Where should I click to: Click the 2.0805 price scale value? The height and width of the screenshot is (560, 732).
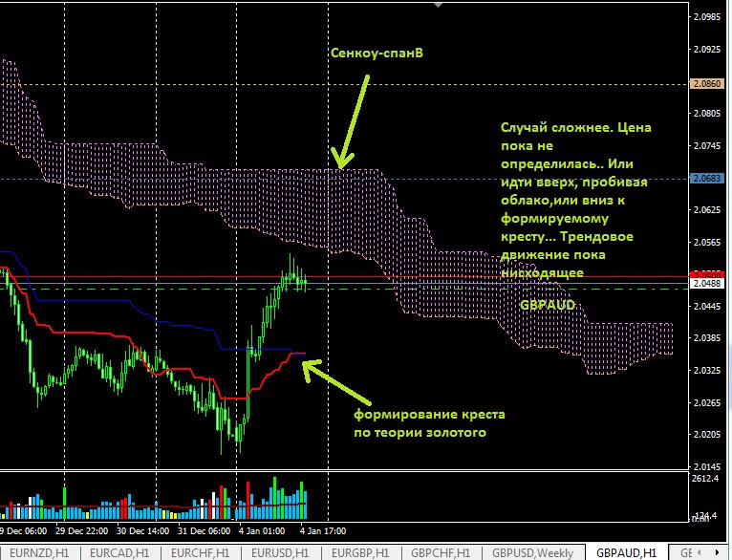point(707,114)
